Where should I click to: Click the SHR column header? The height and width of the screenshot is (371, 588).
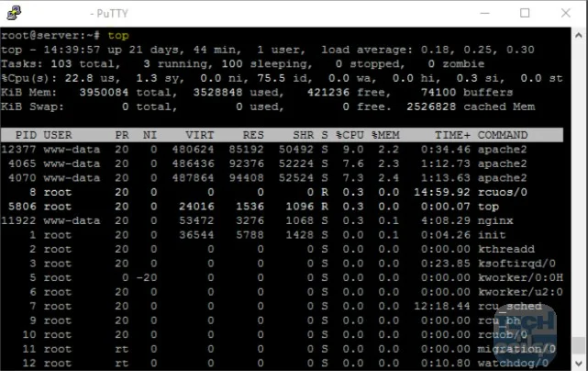pyautogui.click(x=303, y=135)
